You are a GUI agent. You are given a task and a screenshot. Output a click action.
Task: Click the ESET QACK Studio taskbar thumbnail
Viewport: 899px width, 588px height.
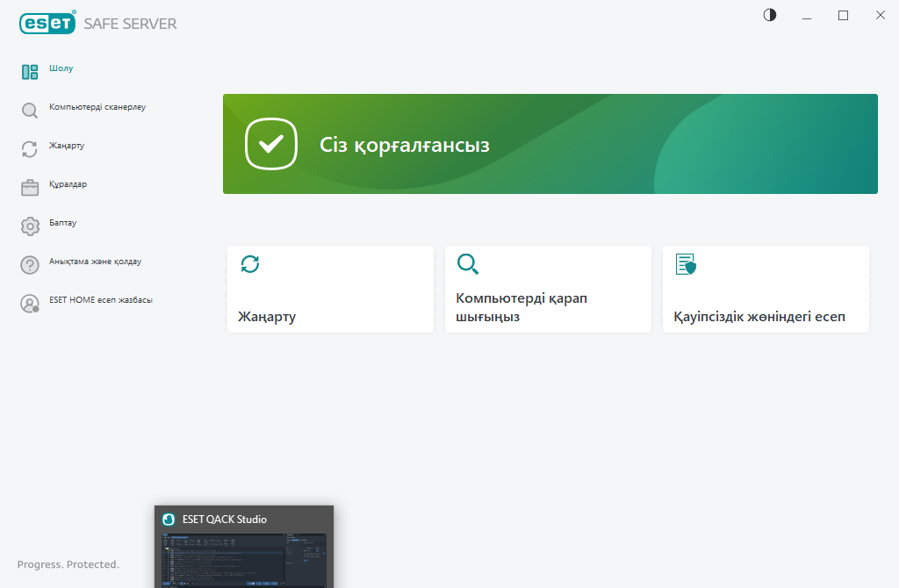tap(244, 546)
